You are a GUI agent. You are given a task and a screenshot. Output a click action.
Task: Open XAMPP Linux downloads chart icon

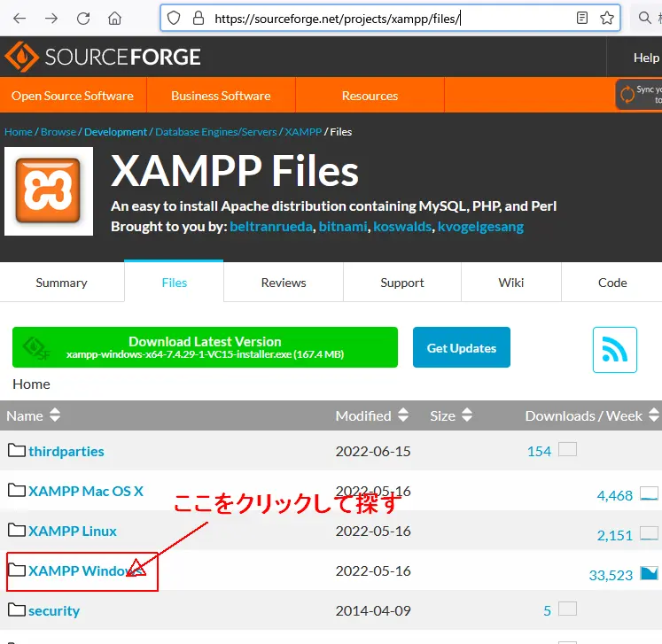coord(649,533)
